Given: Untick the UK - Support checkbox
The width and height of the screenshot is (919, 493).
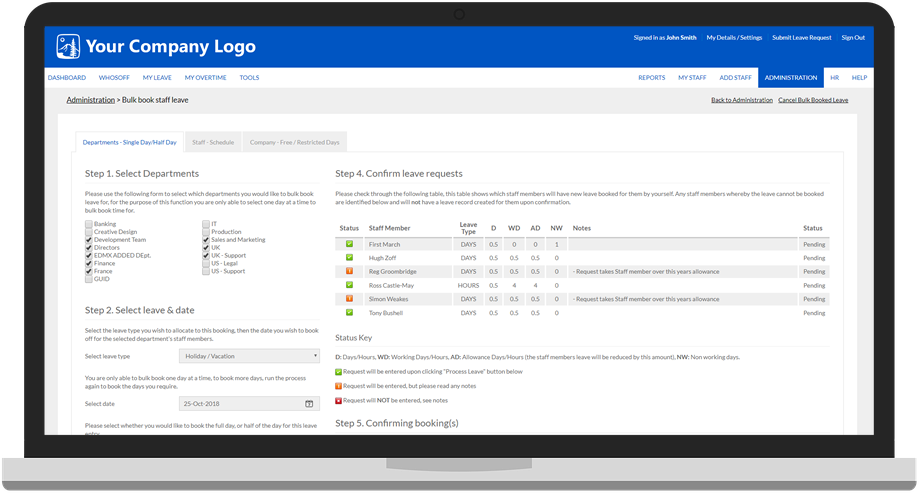Looking at the screenshot, I should pos(206,256).
